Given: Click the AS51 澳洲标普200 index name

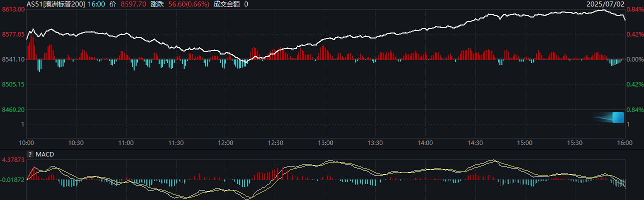Looking at the screenshot, I should tap(56, 4).
